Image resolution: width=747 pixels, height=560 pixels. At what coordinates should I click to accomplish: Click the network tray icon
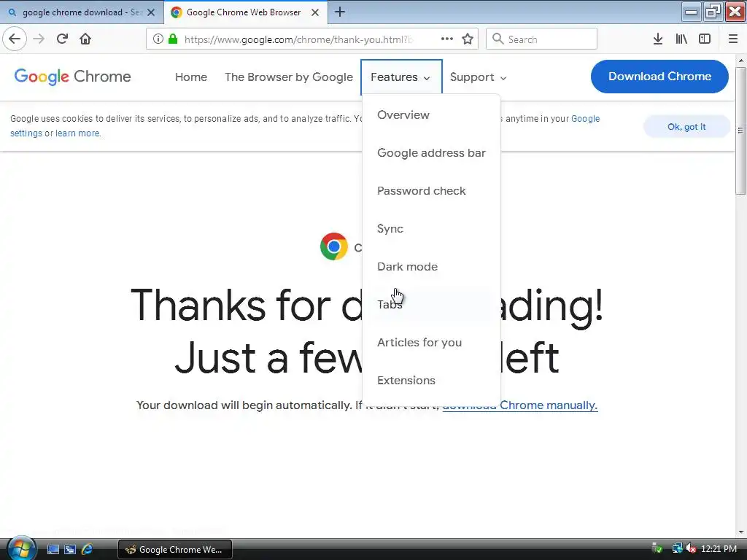click(x=677, y=548)
